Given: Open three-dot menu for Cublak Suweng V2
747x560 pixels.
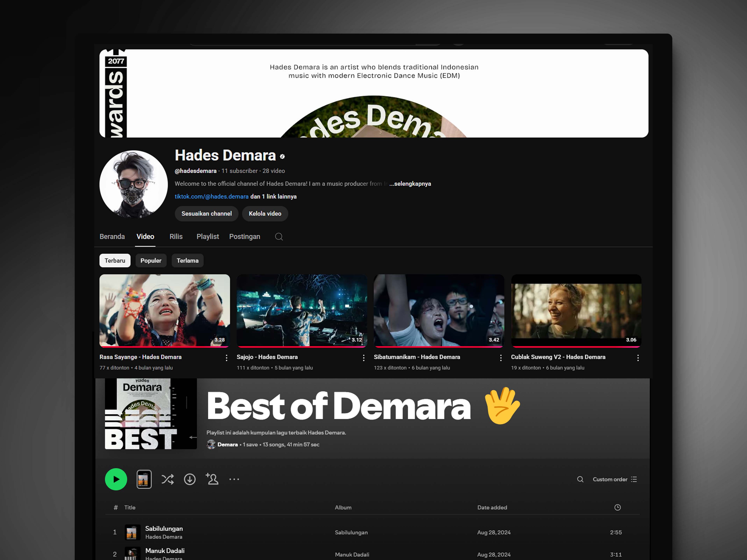Looking at the screenshot, I should 638,358.
